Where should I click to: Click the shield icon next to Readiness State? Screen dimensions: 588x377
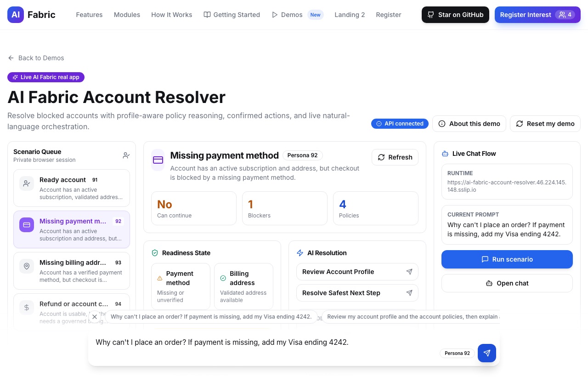[155, 253]
